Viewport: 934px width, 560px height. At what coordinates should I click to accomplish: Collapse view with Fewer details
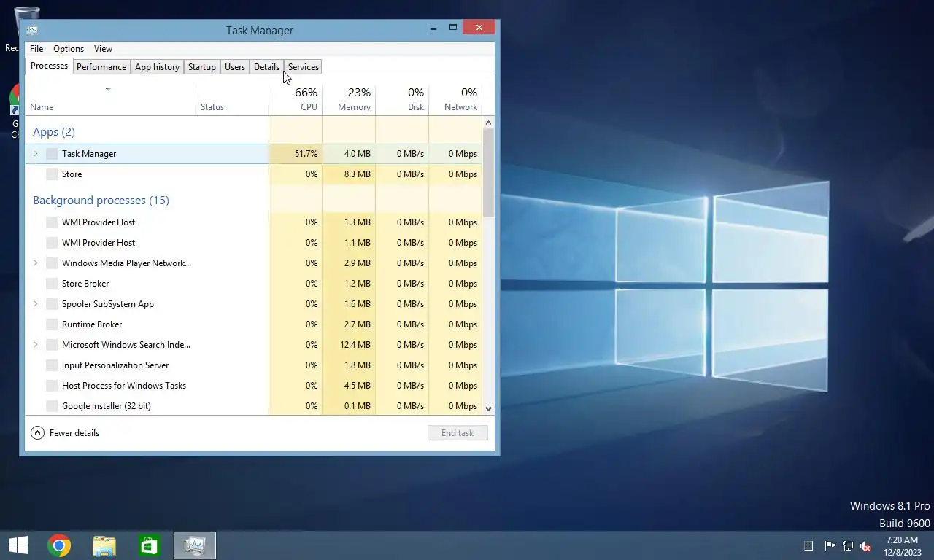point(65,433)
